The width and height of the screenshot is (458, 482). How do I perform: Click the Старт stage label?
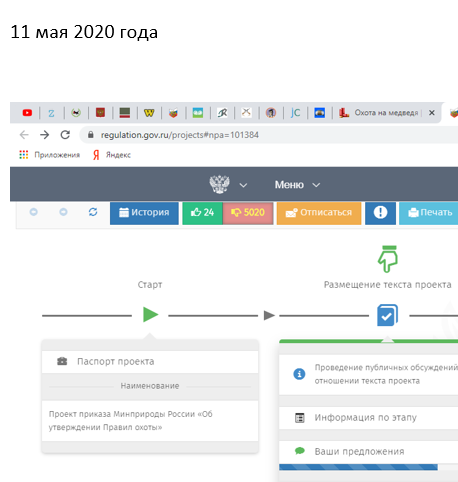click(x=150, y=285)
